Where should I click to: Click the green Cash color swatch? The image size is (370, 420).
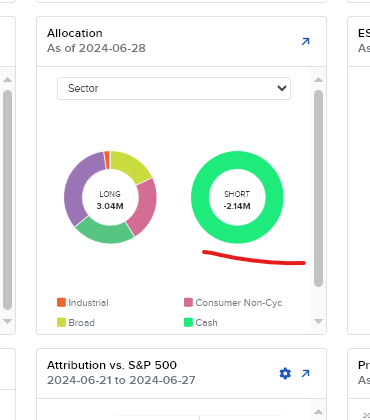coord(188,322)
